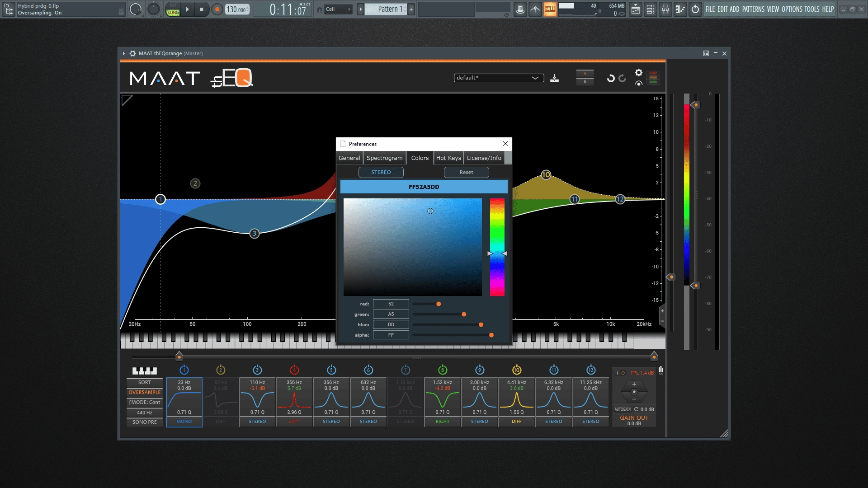The image size is (868, 488).
Task: Click the record button in transport
Action: pyautogui.click(x=217, y=9)
